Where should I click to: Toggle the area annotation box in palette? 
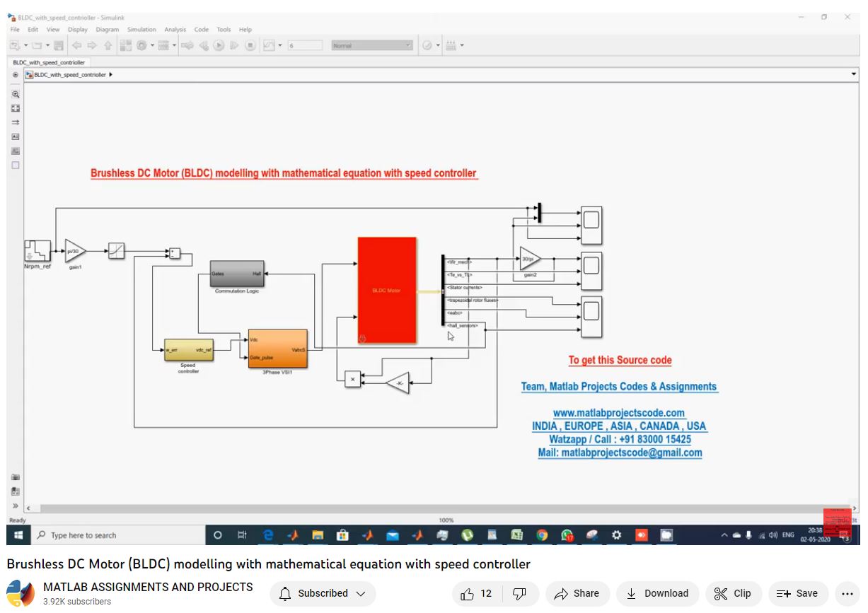tap(16, 165)
